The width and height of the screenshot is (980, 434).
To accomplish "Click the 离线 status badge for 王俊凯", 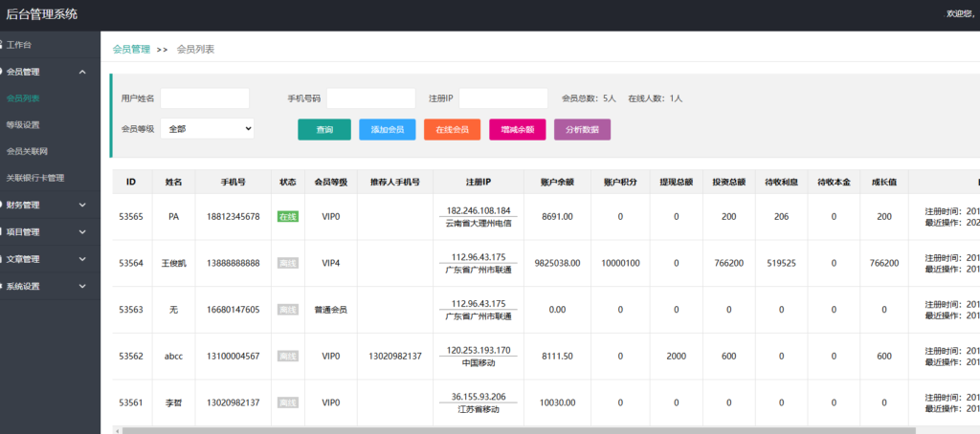I will pyautogui.click(x=287, y=263).
